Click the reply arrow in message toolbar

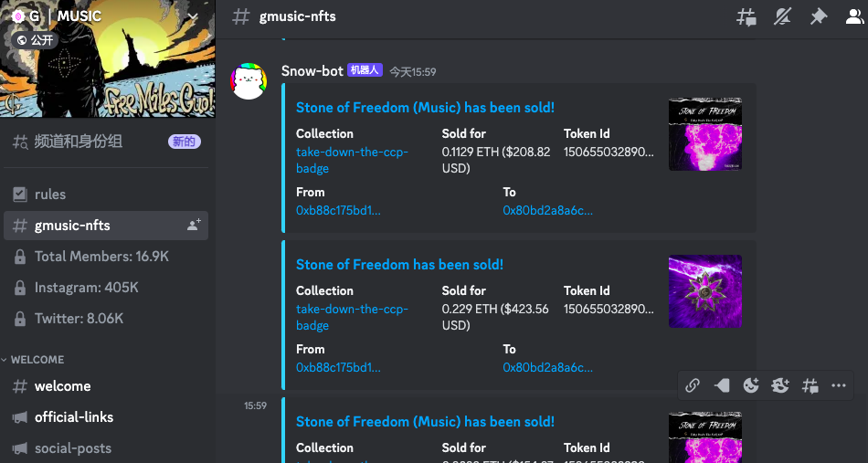(722, 385)
